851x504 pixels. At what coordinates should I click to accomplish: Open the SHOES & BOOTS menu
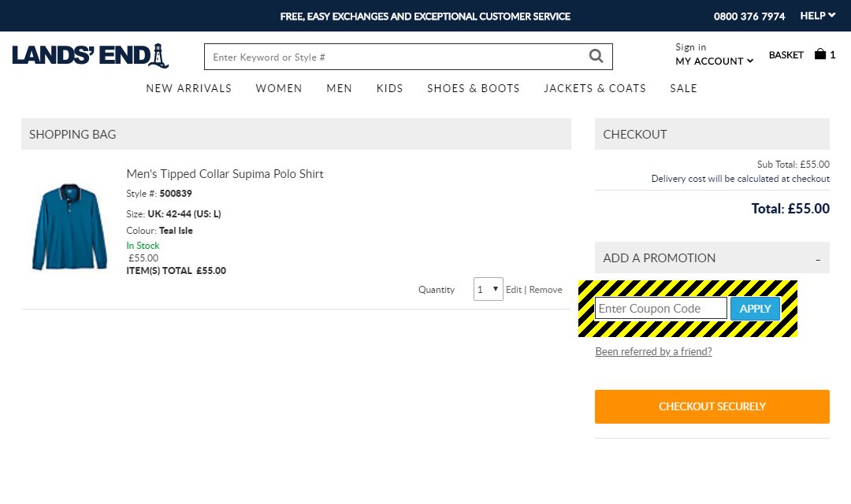click(474, 88)
